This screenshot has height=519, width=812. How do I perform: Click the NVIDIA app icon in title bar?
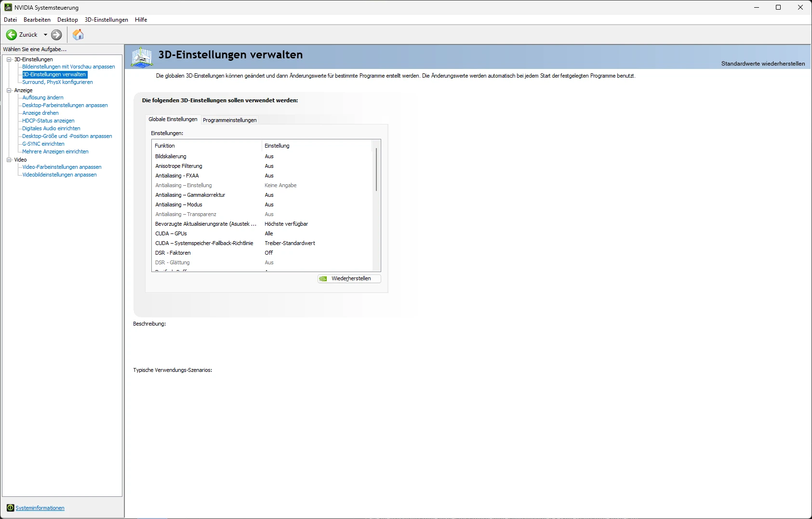tap(8, 7)
